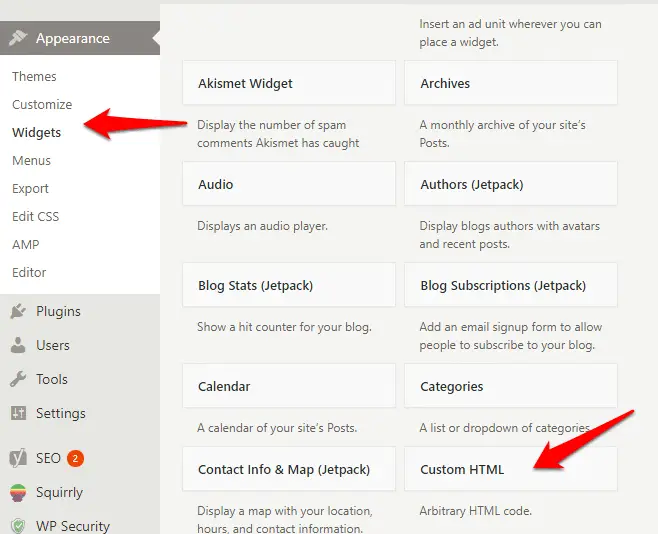Open the WP Security menu label
This screenshot has height=534, width=658.
[73, 526]
